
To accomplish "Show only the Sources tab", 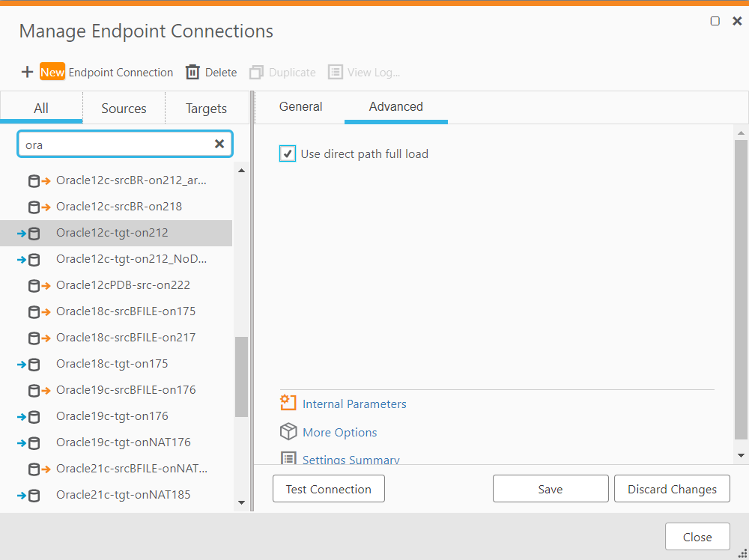I will tap(124, 109).
